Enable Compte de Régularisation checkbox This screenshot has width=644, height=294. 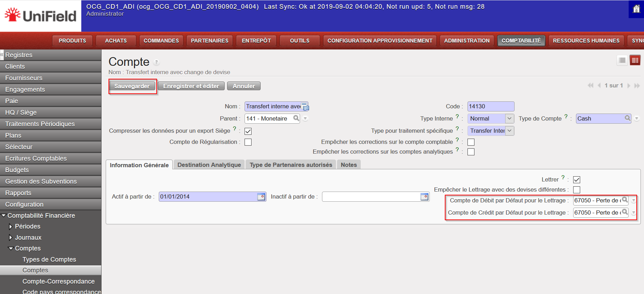pyautogui.click(x=248, y=142)
